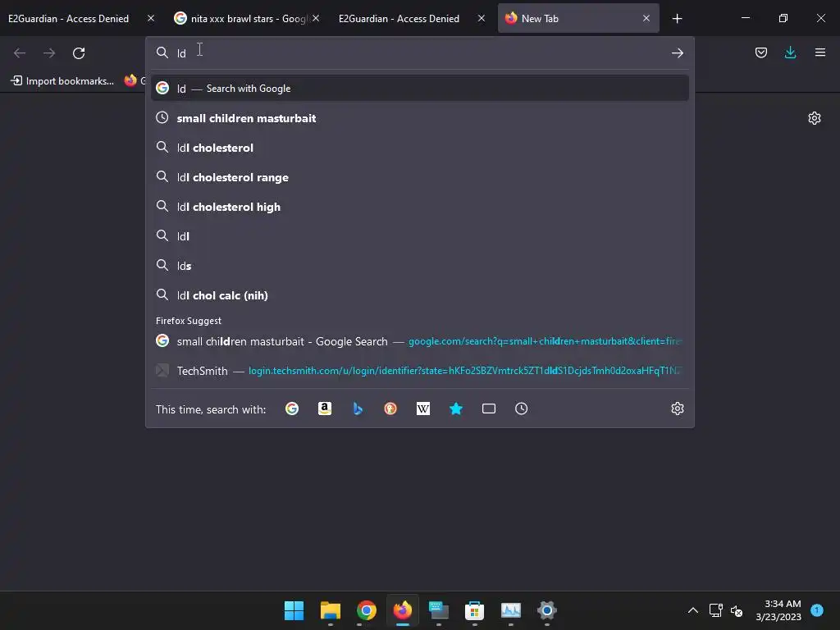Image resolution: width=840 pixels, height=630 pixels.
Task: Search history using clock icon in search bar
Action: coord(521,409)
